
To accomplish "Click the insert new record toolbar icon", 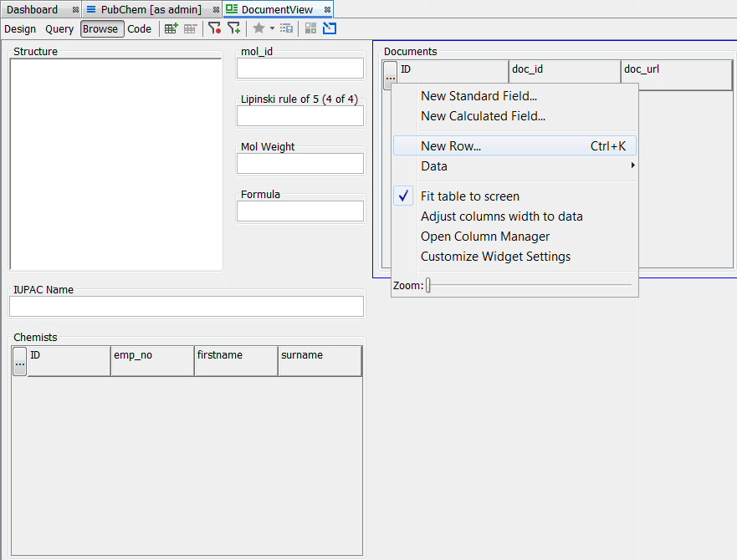I will pyautogui.click(x=171, y=28).
